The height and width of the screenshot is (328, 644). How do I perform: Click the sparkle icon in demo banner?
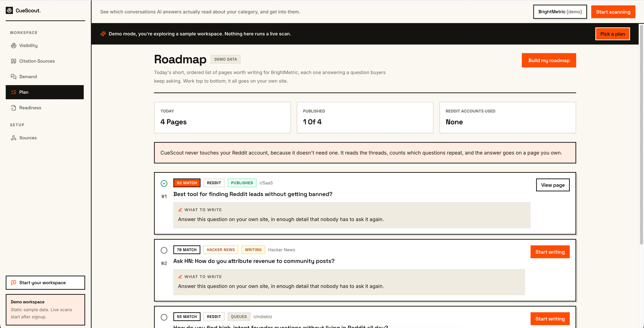point(103,34)
